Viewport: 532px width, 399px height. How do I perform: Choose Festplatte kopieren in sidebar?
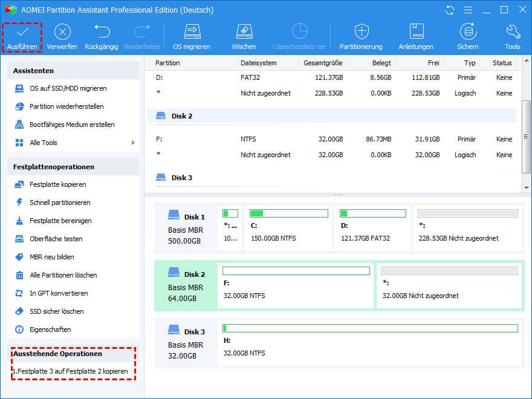(58, 184)
